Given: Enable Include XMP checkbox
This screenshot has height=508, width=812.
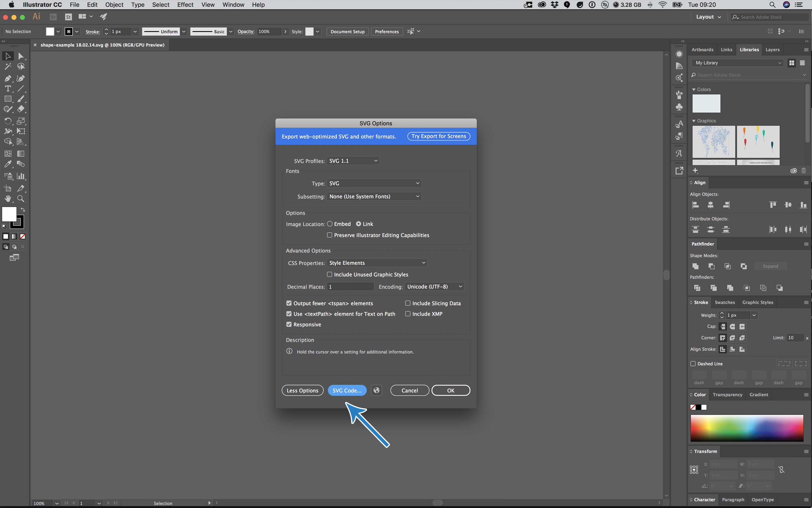Looking at the screenshot, I should (x=408, y=314).
